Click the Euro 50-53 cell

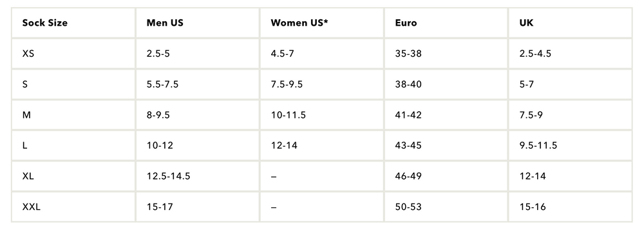click(x=446, y=207)
